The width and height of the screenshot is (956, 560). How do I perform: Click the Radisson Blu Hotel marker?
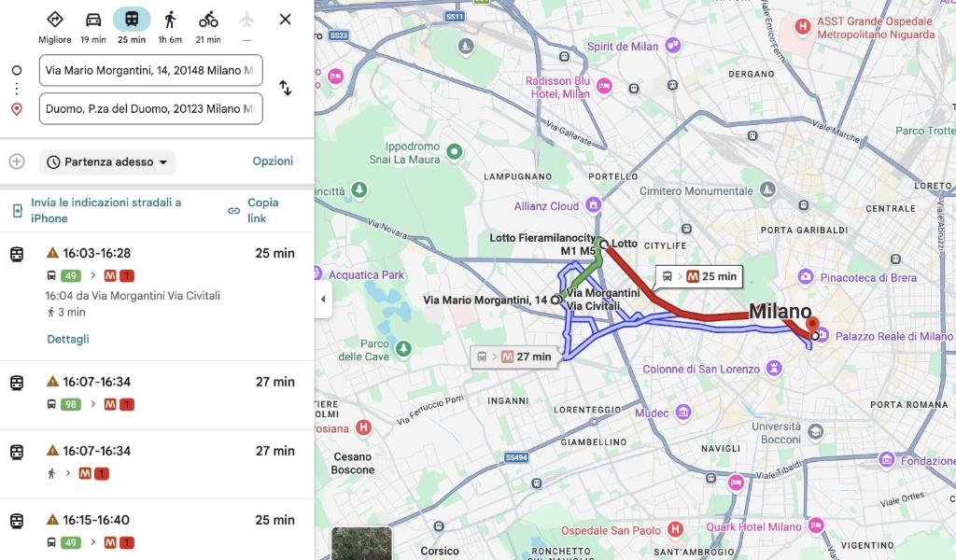(604, 86)
